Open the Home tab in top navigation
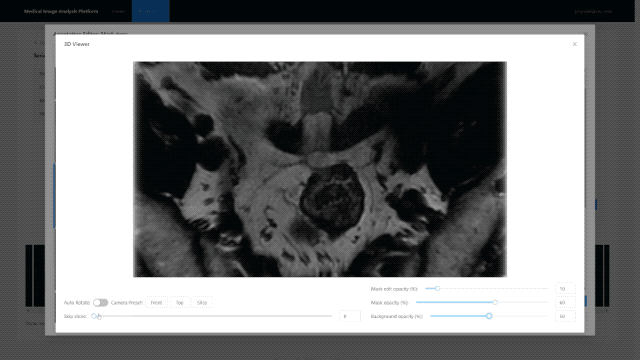This screenshot has height=360, width=640. [118, 11]
